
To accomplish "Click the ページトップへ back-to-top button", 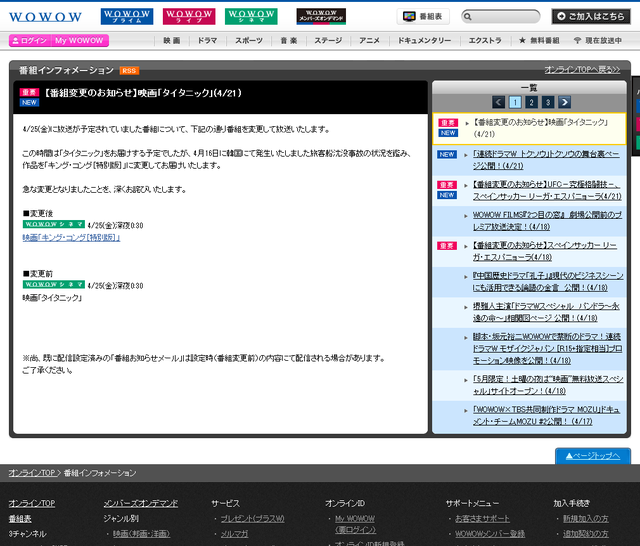I will click(593, 456).
